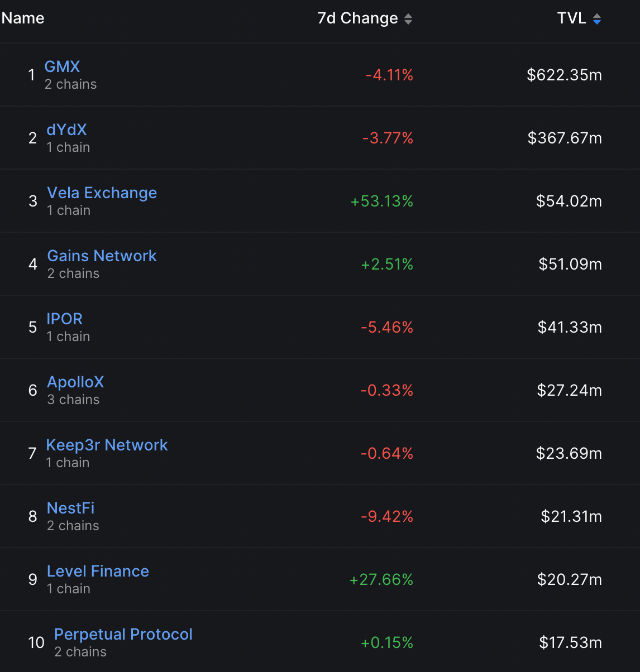
Task: Sort table by TVL column
Action: click(596, 19)
